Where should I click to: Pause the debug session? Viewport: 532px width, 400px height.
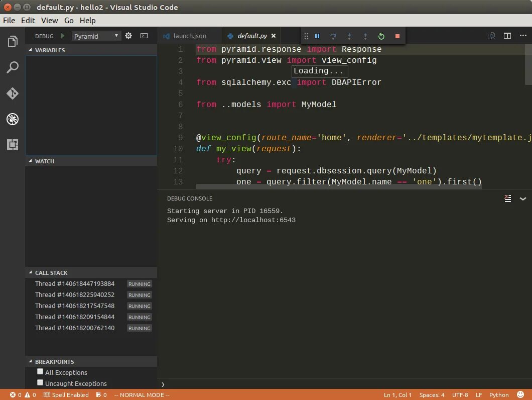tap(317, 36)
